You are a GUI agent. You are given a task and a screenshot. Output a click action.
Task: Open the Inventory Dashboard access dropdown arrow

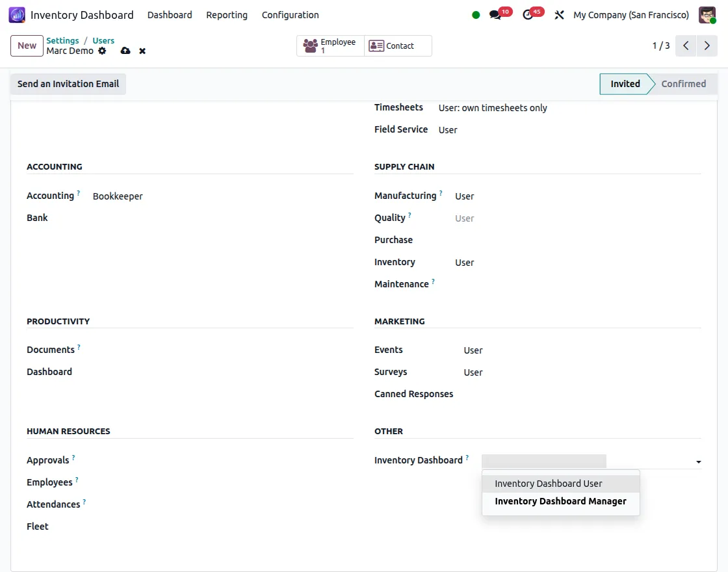point(699,462)
